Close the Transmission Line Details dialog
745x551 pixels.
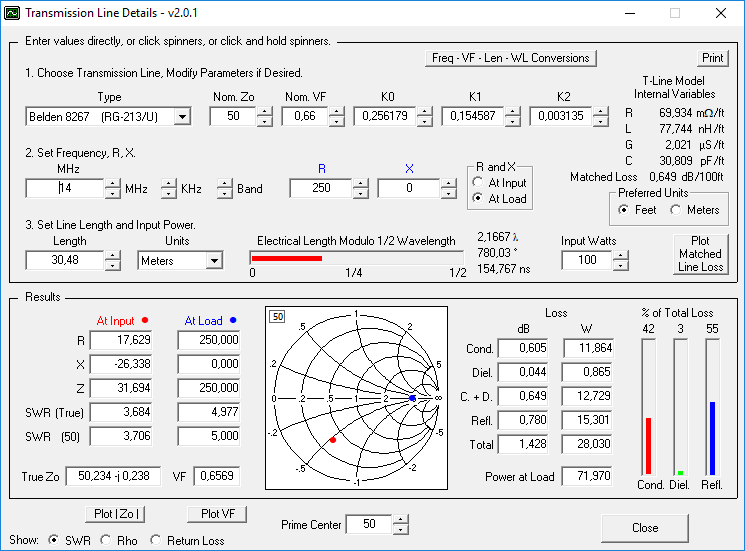(645, 528)
